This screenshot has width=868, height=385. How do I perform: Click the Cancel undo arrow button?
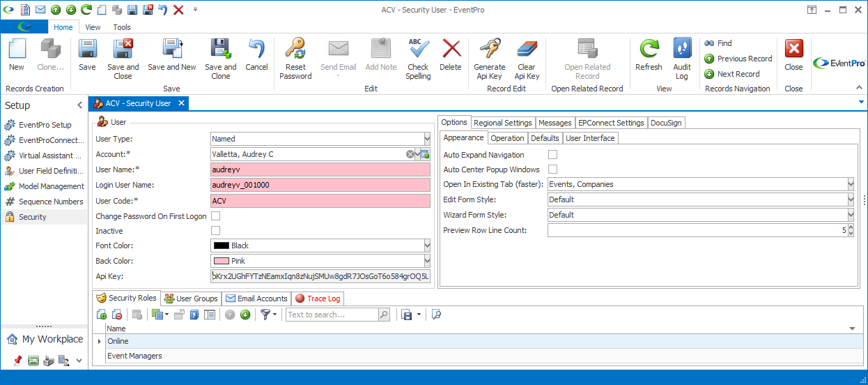coord(256,54)
